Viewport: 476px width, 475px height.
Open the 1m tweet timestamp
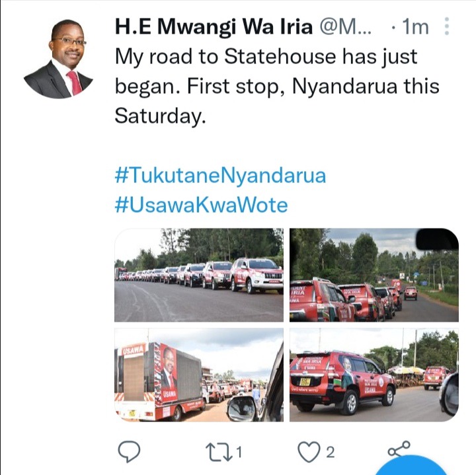click(x=415, y=27)
